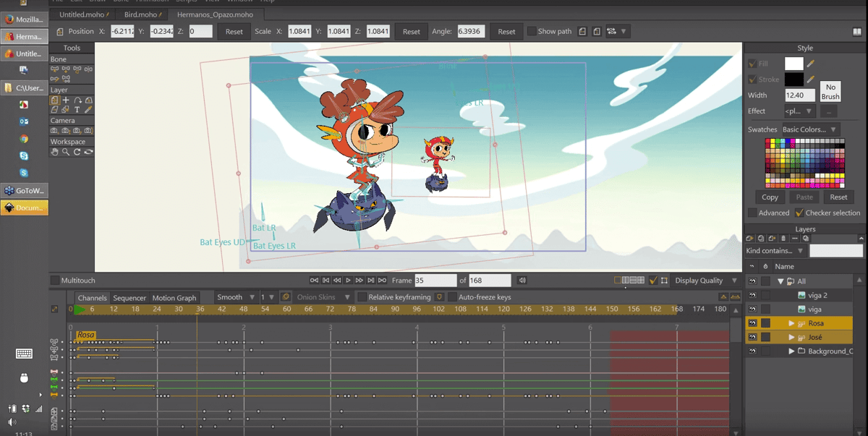Switch to the Bird.moho document tab
The width and height of the screenshot is (868, 436).
pyautogui.click(x=140, y=14)
